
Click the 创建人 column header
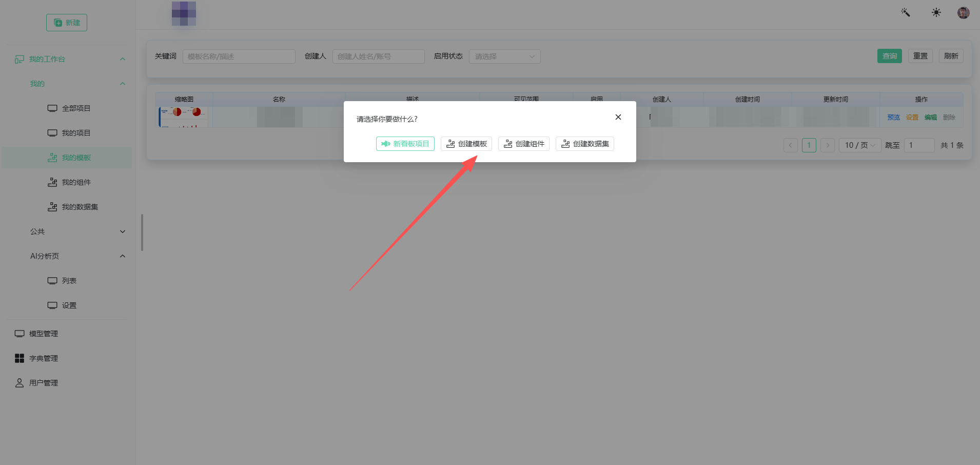662,100
